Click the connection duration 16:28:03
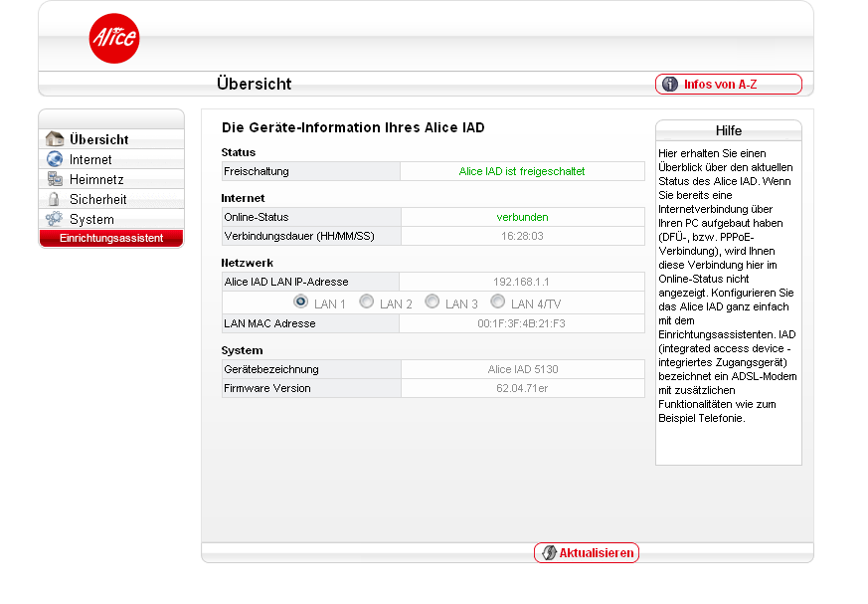Viewport: 868px width, 604px height. click(522, 236)
